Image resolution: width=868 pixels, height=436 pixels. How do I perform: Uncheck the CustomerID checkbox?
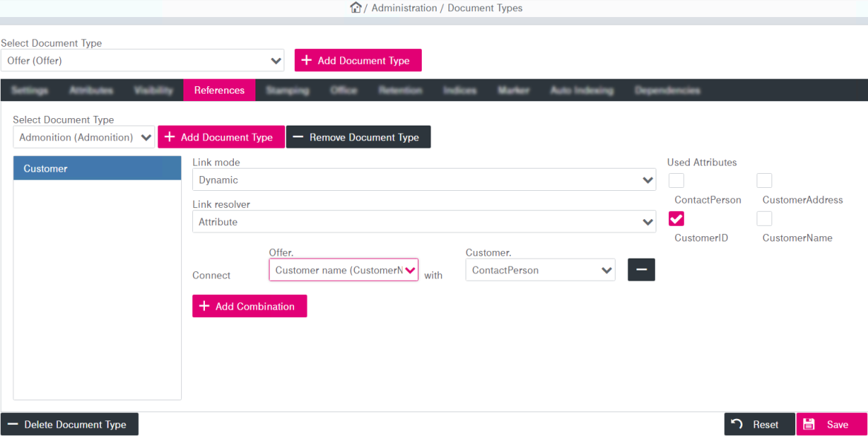coord(676,218)
